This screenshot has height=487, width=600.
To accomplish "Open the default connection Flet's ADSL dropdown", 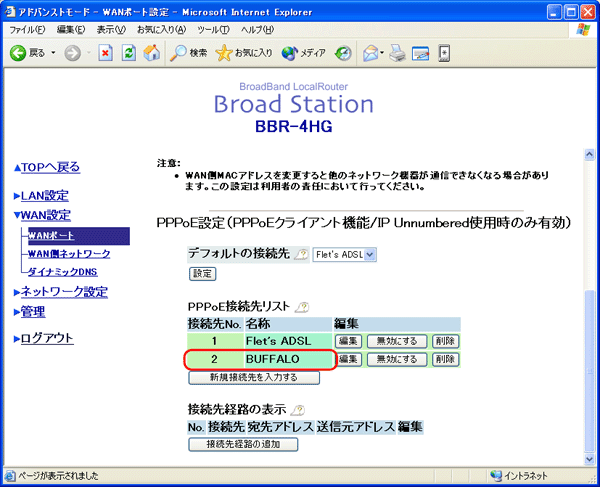I will (344, 254).
